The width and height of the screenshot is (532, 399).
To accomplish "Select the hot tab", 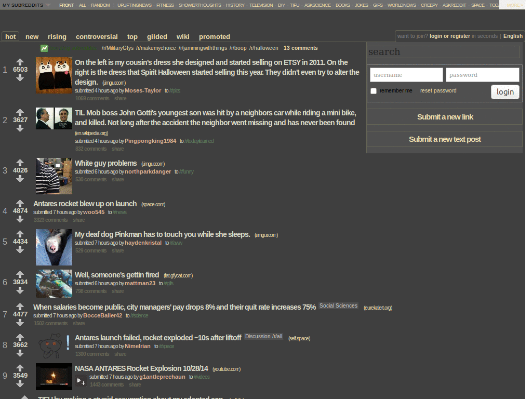I will click(10, 37).
